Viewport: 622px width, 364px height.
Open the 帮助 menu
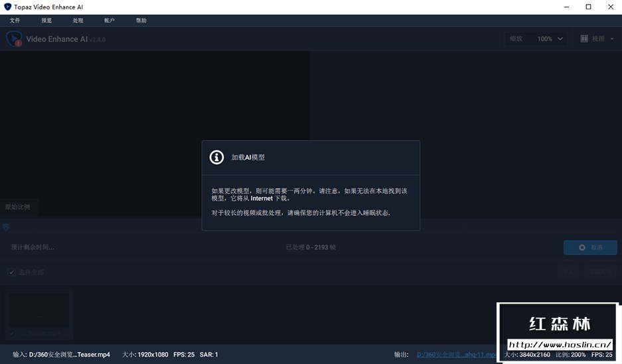[x=141, y=21]
